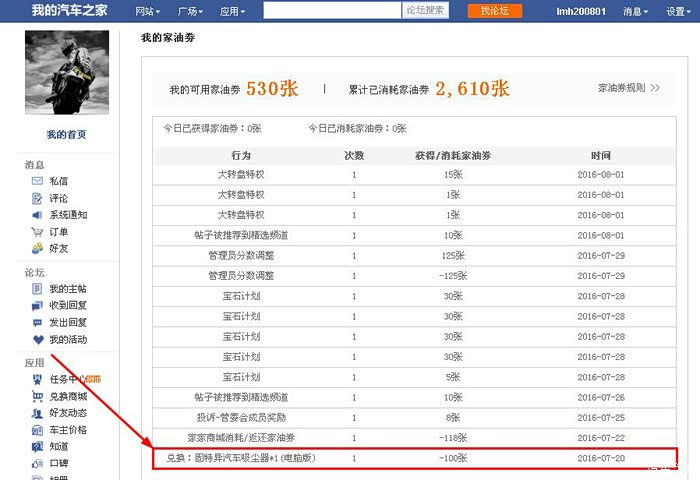Expand the 消息 messages dropdown
The image size is (700, 480).
(x=635, y=11)
